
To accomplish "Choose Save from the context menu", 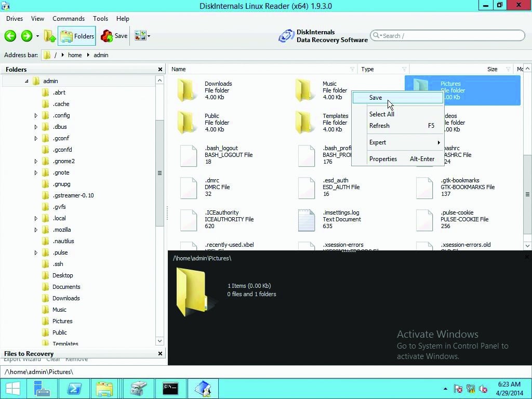I will click(x=376, y=97).
